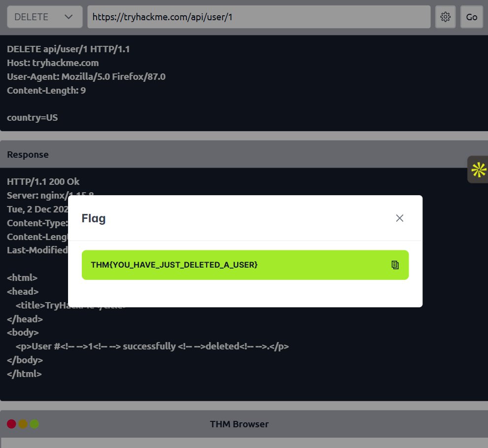Click the '<body>' opening tag line
The width and height of the screenshot is (488, 448).
(23, 333)
